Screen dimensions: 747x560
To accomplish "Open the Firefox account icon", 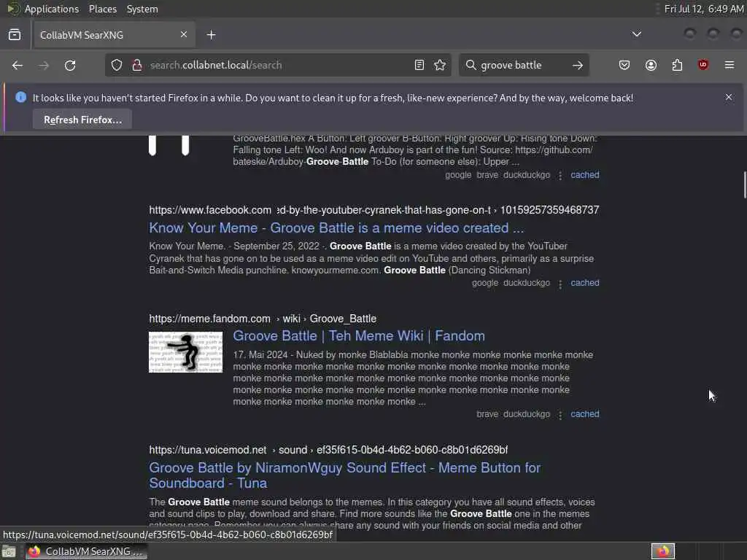I will point(651,65).
